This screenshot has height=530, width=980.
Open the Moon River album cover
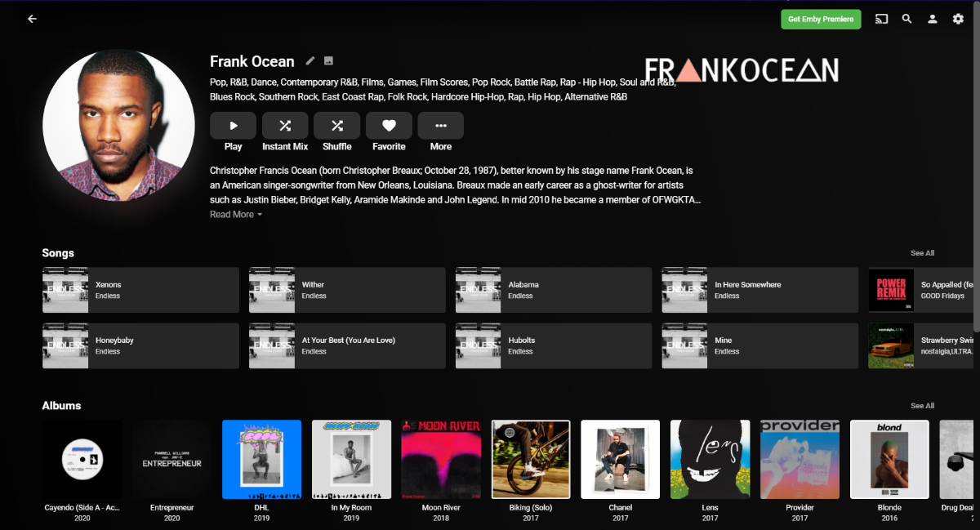tap(441, 459)
